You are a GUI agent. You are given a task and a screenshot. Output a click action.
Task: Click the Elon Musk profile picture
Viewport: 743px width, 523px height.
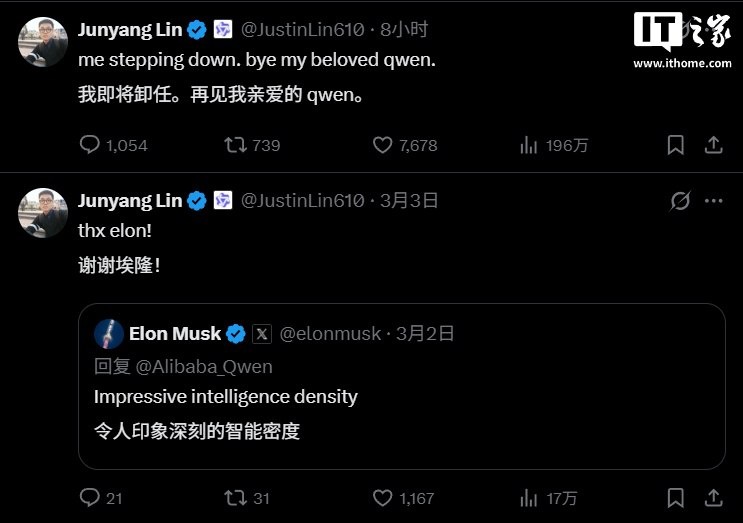coord(109,334)
